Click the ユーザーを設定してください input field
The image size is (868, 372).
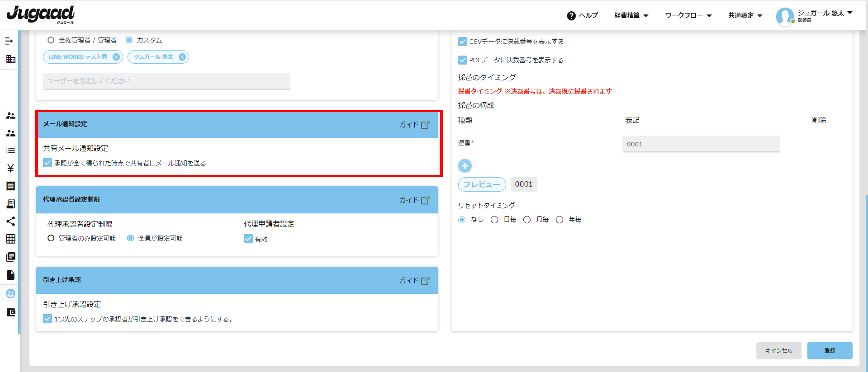[166, 81]
